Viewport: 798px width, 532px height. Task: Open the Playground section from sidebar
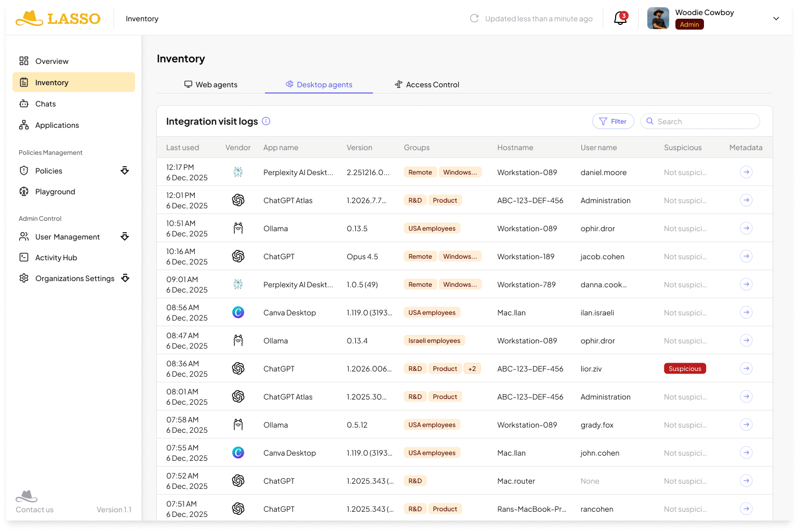[55, 191]
